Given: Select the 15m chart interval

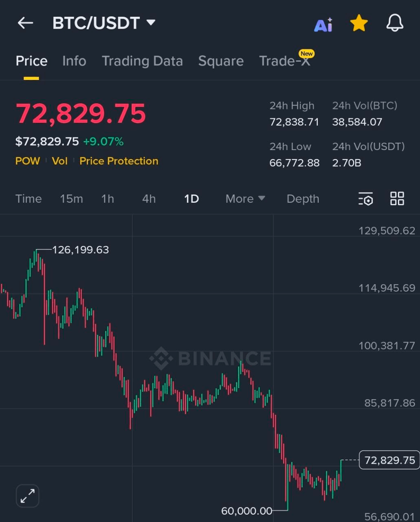Looking at the screenshot, I should [71, 199].
